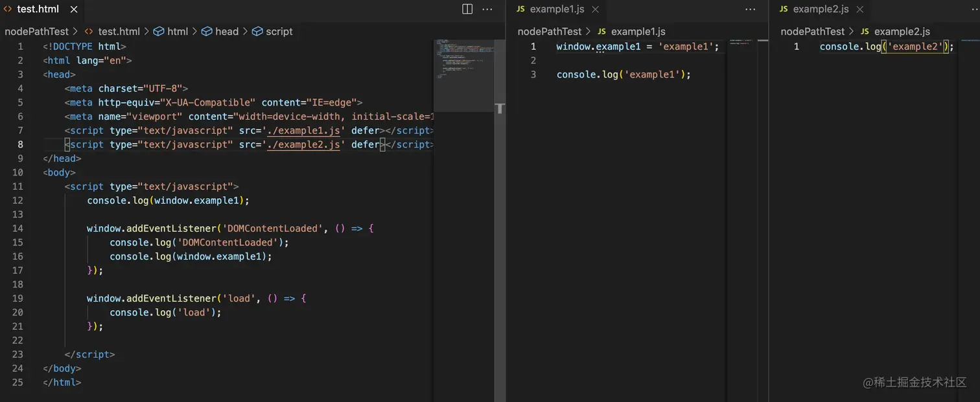980x402 pixels.
Task: Click line number 25 in test.html
Action: (x=17, y=383)
